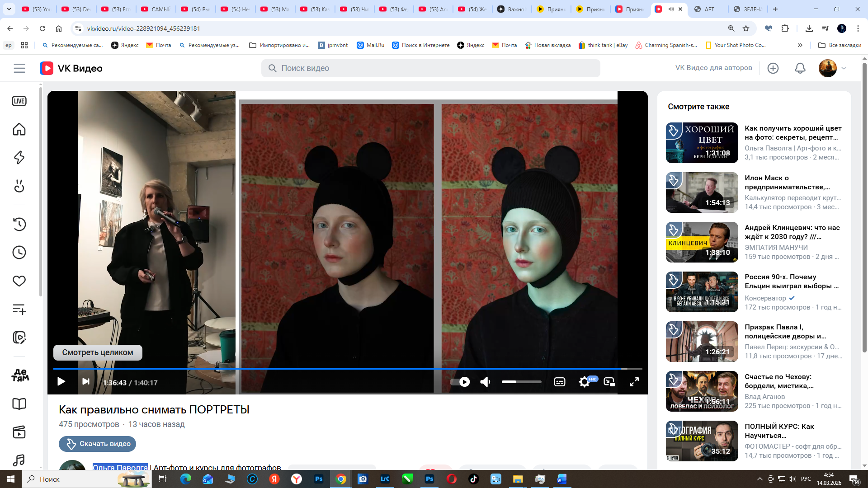Open the hamburger menu next to VK Видео
868x488 pixels.
point(19,68)
